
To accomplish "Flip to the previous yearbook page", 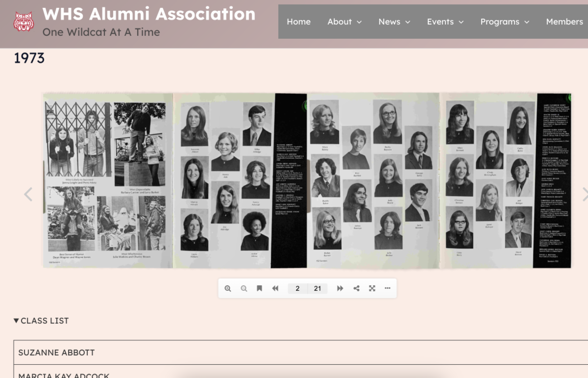I will pyautogui.click(x=28, y=194).
